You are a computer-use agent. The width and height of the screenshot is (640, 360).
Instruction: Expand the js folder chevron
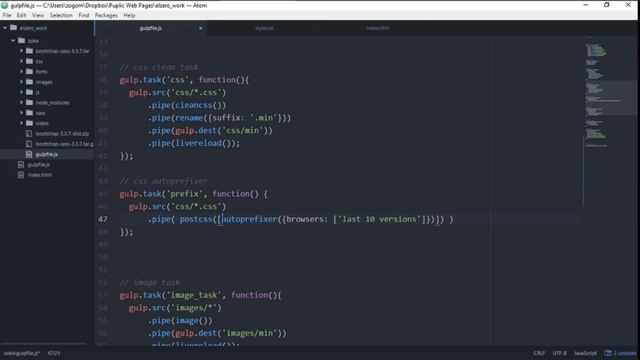pos(21,92)
